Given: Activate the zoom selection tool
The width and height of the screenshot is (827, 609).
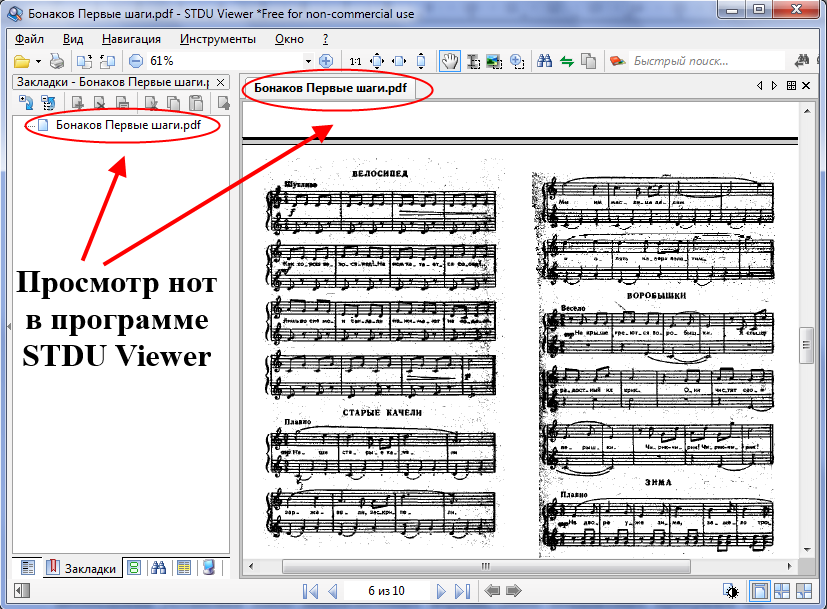Looking at the screenshot, I should pyautogui.click(x=517, y=62).
